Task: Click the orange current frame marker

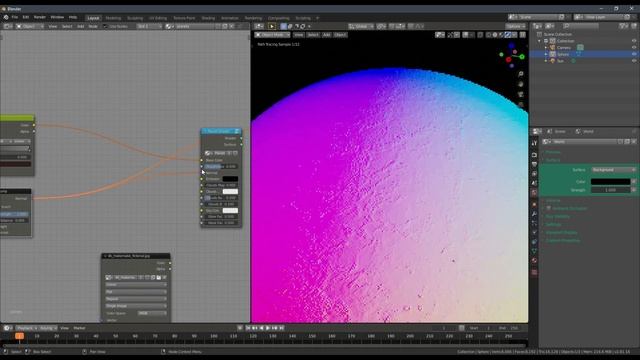Action: [19, 336]
